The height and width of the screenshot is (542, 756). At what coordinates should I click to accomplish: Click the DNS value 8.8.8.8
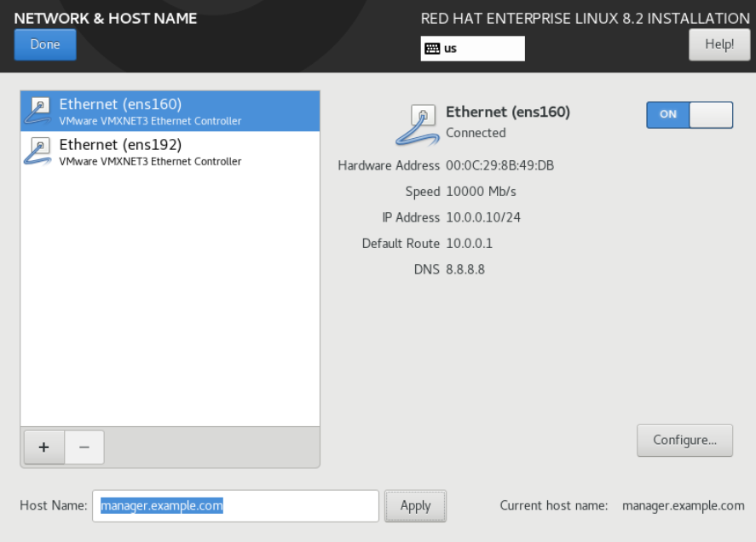(x=465, y=269)
